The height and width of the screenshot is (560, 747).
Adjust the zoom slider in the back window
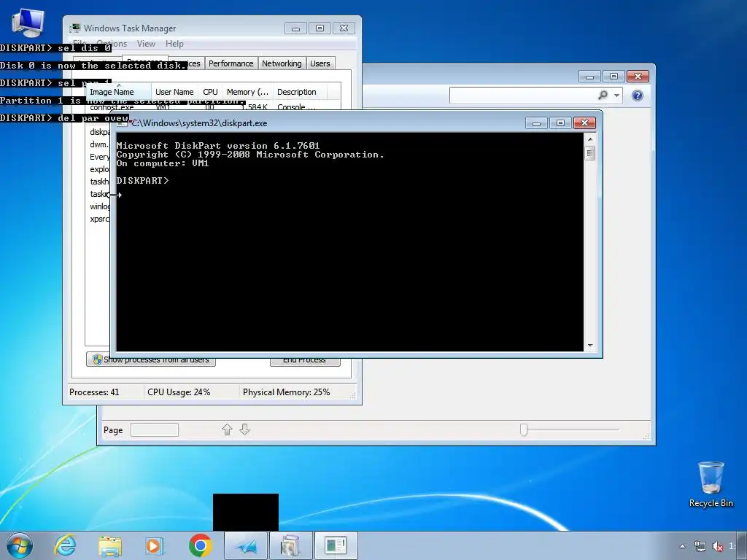click(x=524, y=429)
